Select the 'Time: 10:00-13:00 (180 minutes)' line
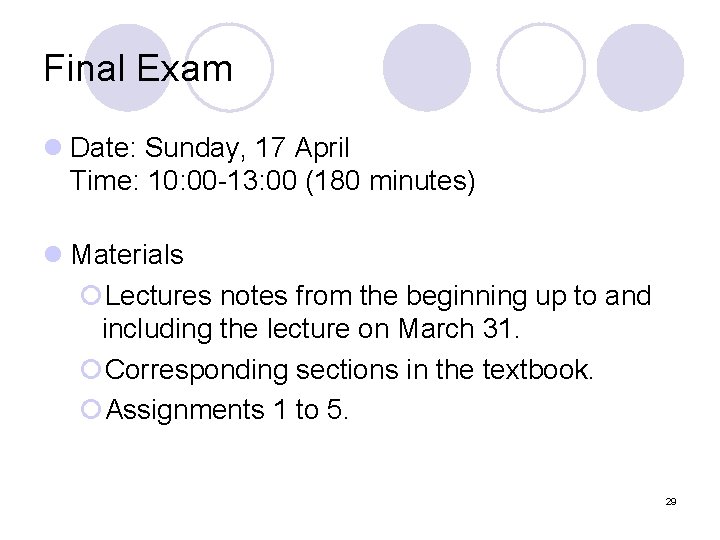This screenshot has height=540, width=720. (273, 181)
